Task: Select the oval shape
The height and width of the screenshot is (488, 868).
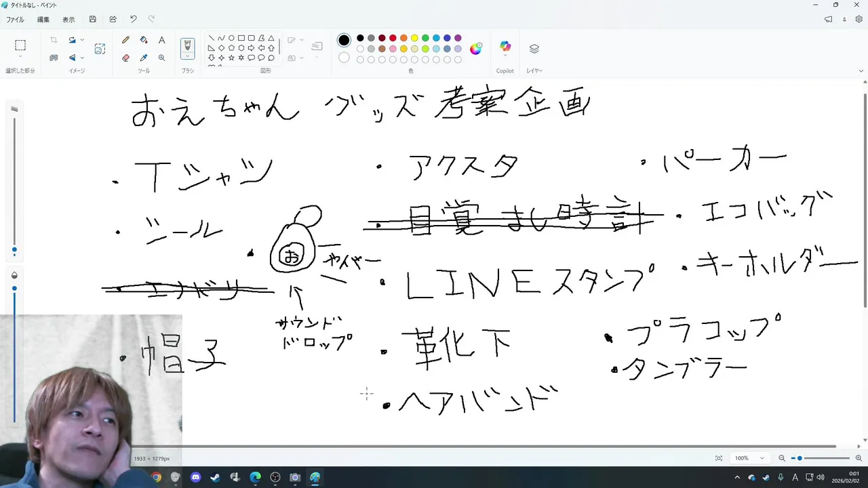Action: pyautogui.click(x=231, y=39)
